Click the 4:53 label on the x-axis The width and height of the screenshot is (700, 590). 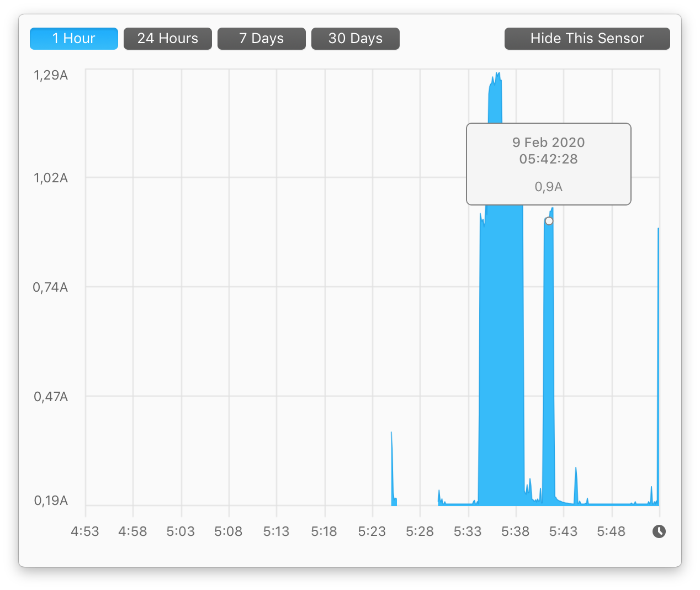point(84,531)
